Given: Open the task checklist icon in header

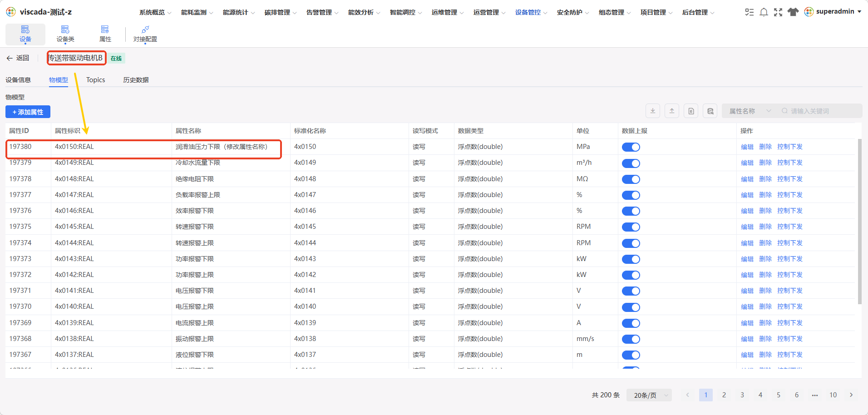Looking at the screenshot, I should tap(749, 12).
